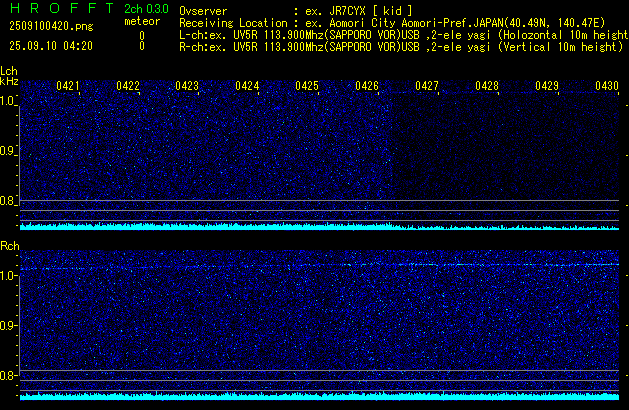The height and width of the screenshot is (410, 629).
Task: Click the L-ch UV5R receiver description line
Action: point(404,35)
